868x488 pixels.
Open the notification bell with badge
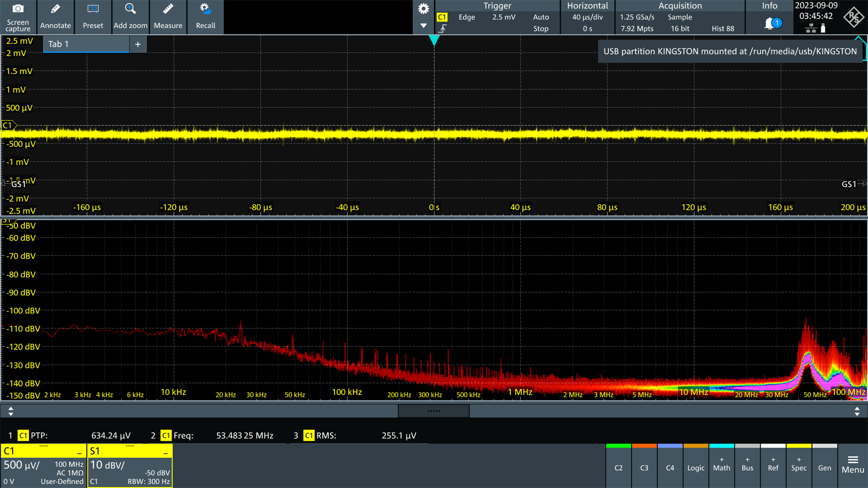tap(773, 23)
